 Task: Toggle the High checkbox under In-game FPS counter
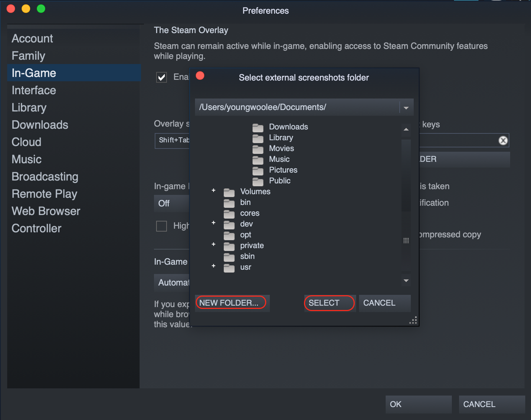pos(162,226)
